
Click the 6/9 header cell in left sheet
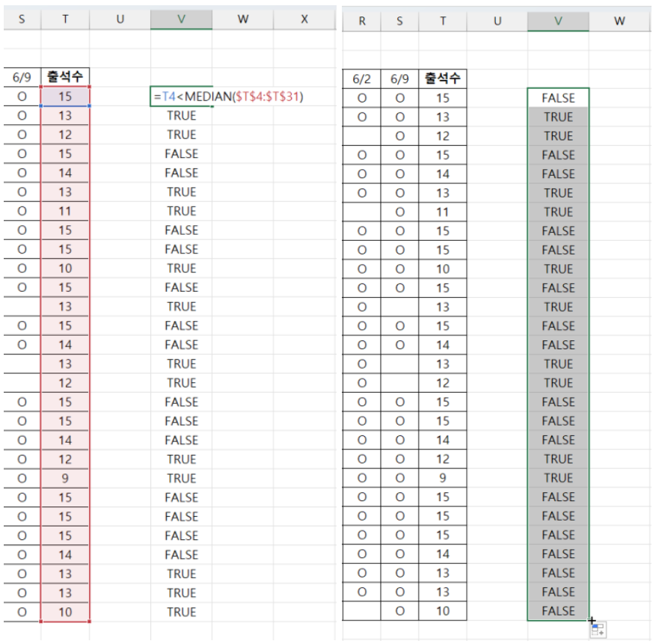tap(22, 77)
